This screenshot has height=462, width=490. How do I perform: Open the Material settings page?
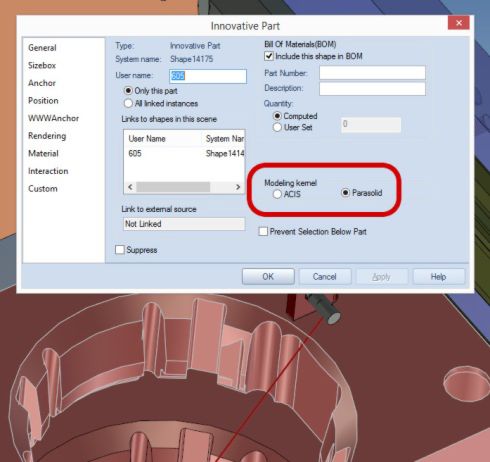click(43, 154)
